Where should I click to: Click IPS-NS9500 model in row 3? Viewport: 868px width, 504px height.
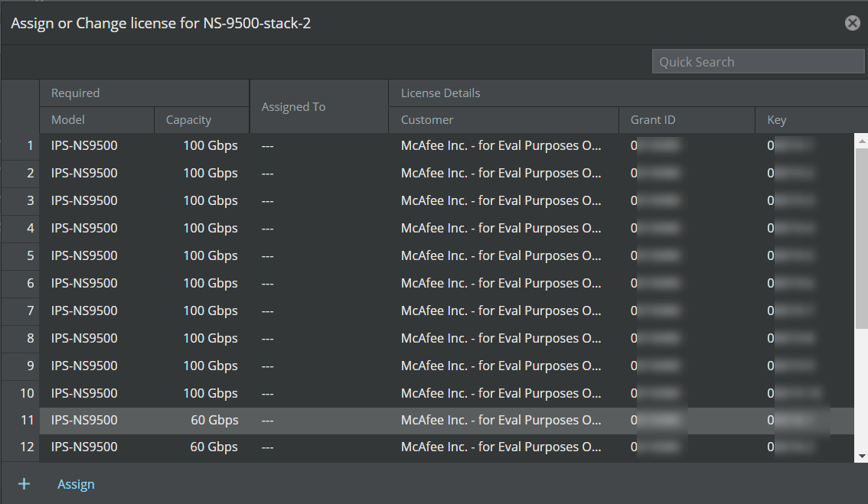[84, 201]
